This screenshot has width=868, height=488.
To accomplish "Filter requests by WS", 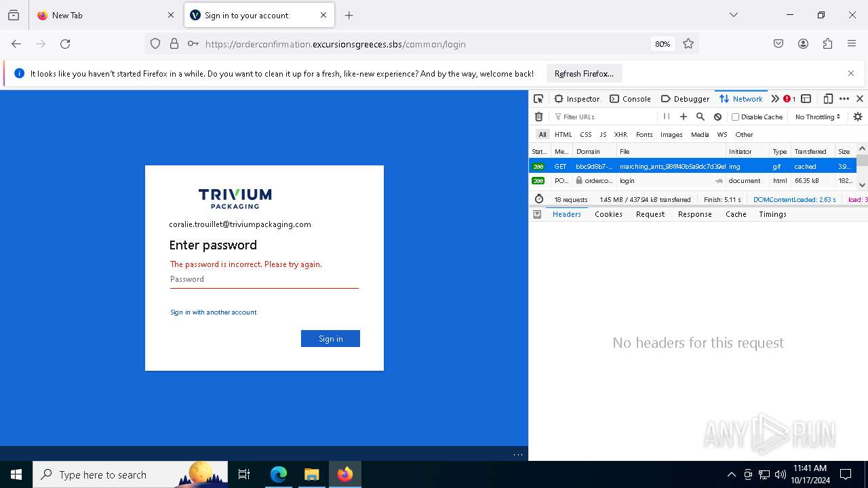I will pyautogui.click(x=722, y=134).
